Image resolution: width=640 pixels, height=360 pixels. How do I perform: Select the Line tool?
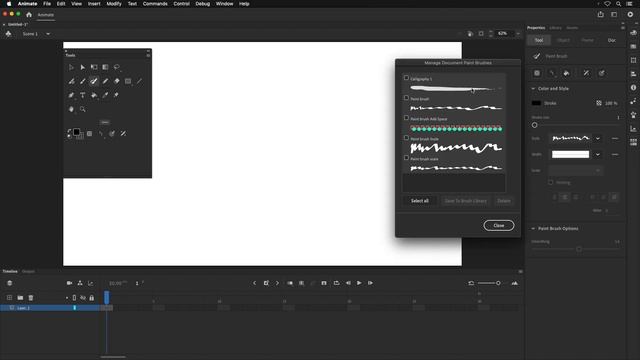[139, 81]
